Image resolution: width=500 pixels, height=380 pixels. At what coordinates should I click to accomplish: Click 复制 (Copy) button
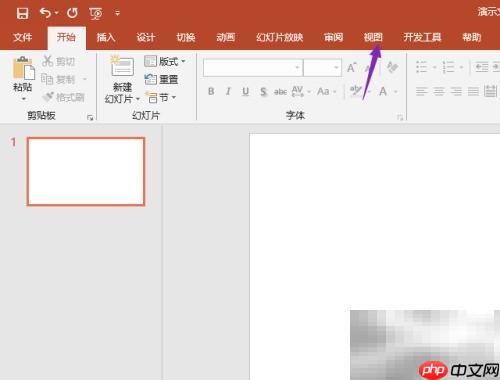pos(58,79)
